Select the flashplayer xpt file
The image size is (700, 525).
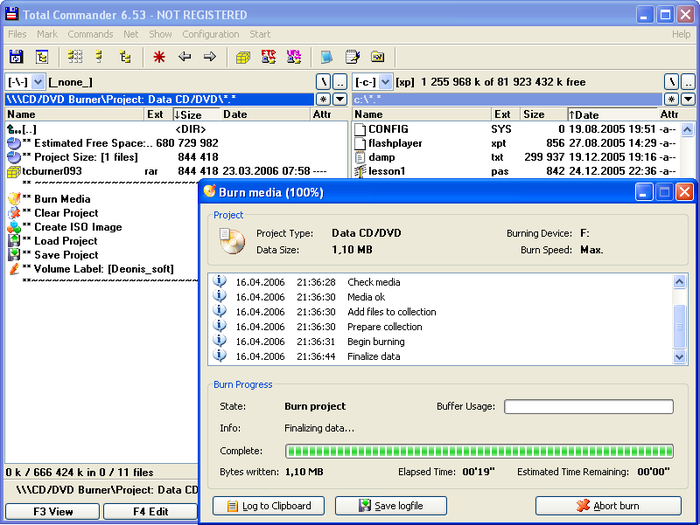coord(516,143)
